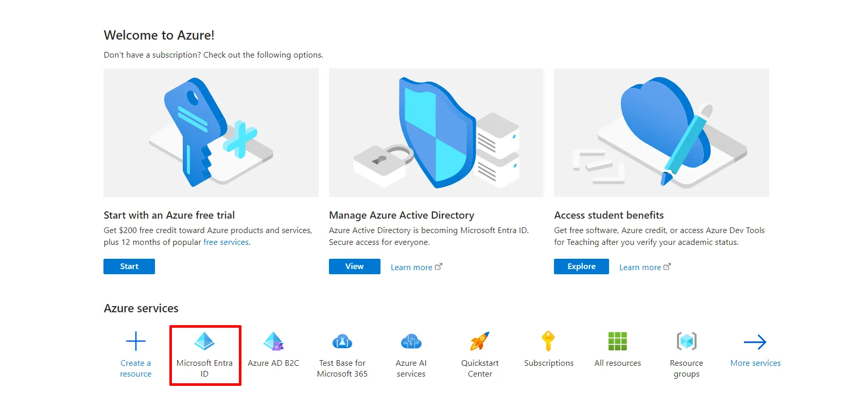Open All resources grid icon
The width and height of the screenshot is (868, 409).
pyautogui.click(x=617, y=341)
